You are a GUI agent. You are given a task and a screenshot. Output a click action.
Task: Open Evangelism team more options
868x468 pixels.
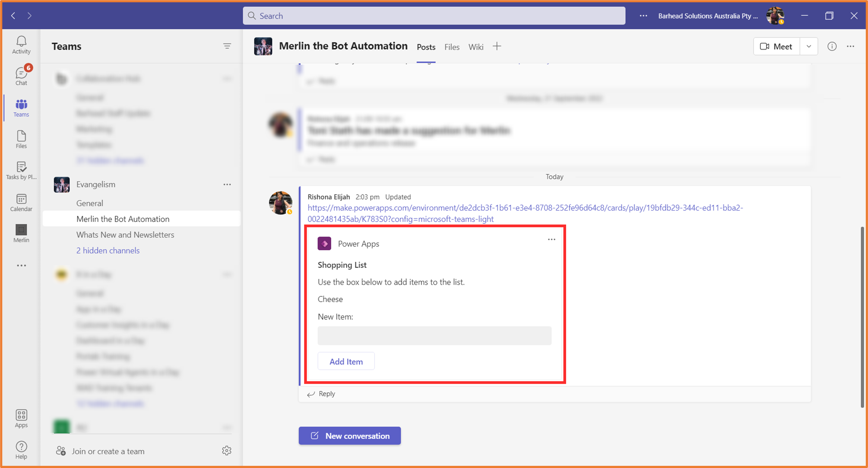pos(227,185)
